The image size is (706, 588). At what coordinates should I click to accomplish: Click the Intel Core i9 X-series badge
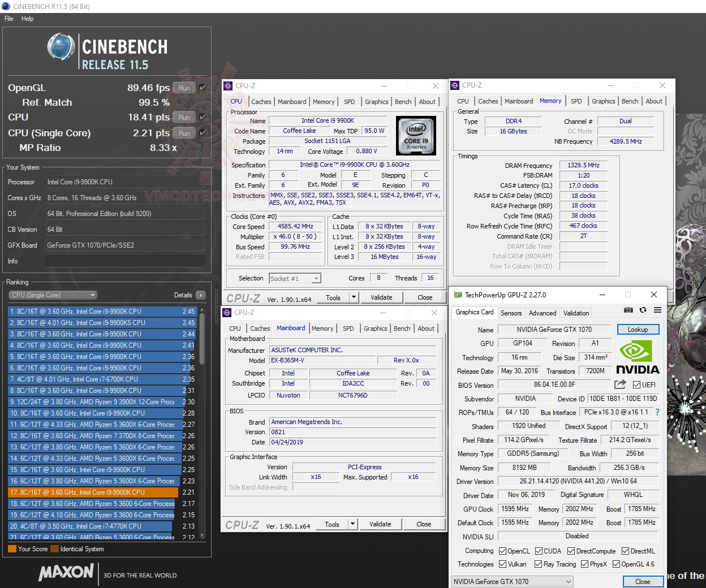(x=416, y=135)
